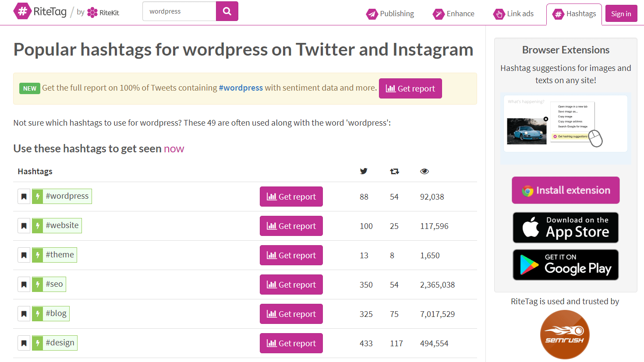Screen dimensions: 644x362
Task: Focus the search field containing wordpress
Action: 179,11
